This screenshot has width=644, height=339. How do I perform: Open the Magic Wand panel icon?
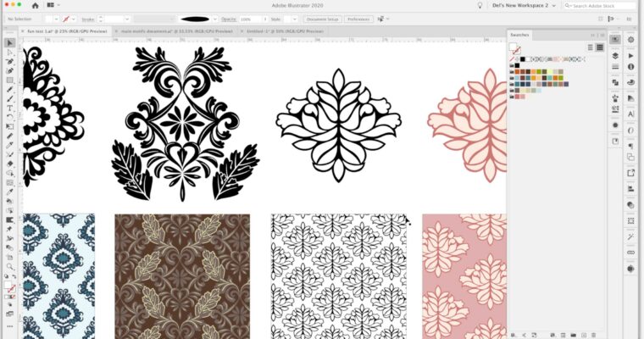(630, 236)
